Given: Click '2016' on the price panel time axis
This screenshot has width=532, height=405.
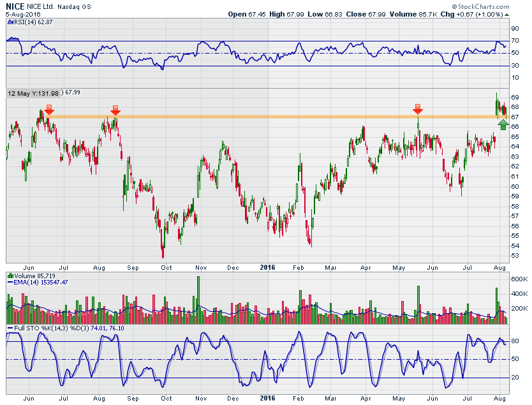Looking at the screenshot, I should click(x=268, y=268).
